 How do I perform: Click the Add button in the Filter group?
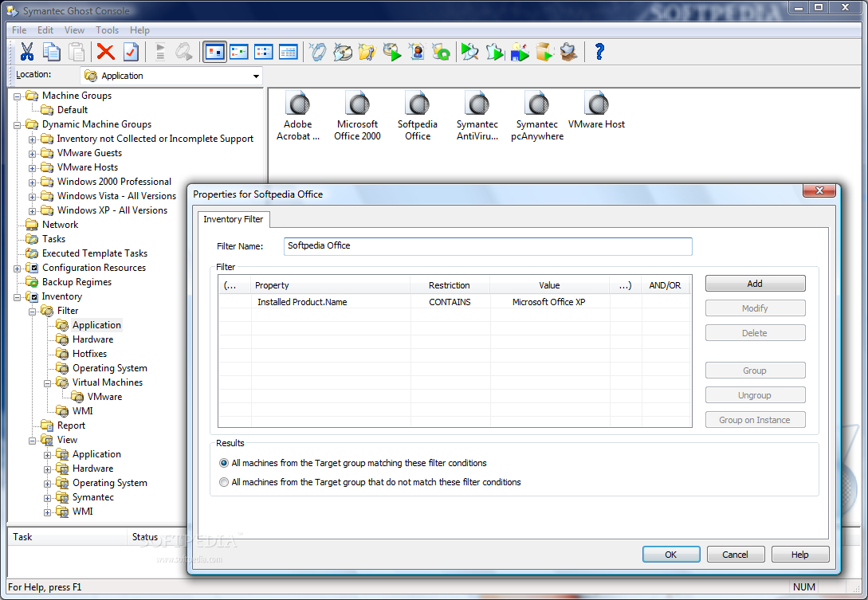755,284
